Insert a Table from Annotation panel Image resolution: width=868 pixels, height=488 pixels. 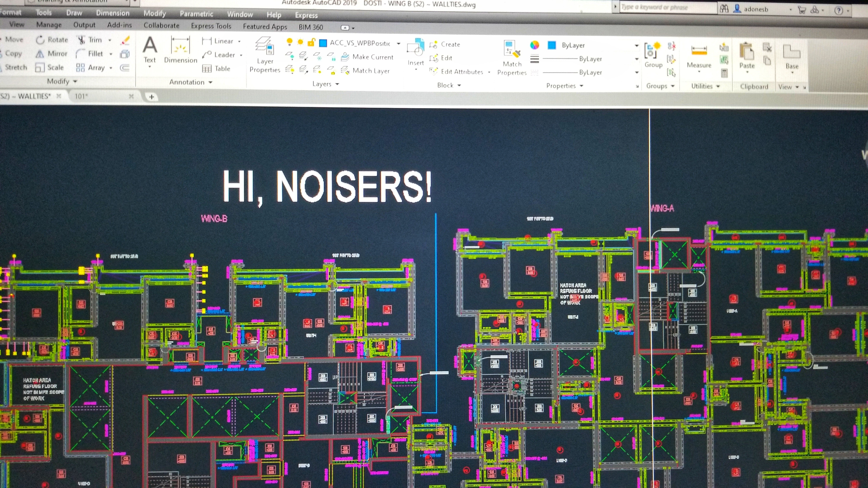click(216, 69)
